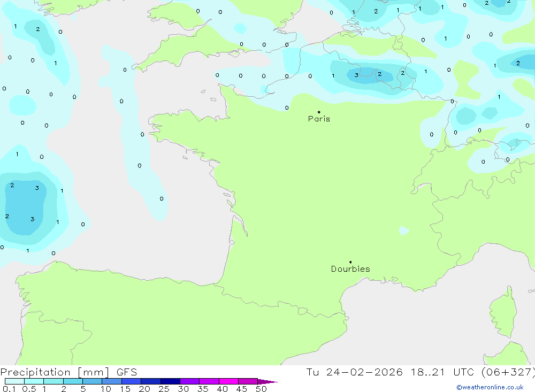Click the '25' legend scale value
Screen dimensions: 535x392
coord(164,389)
